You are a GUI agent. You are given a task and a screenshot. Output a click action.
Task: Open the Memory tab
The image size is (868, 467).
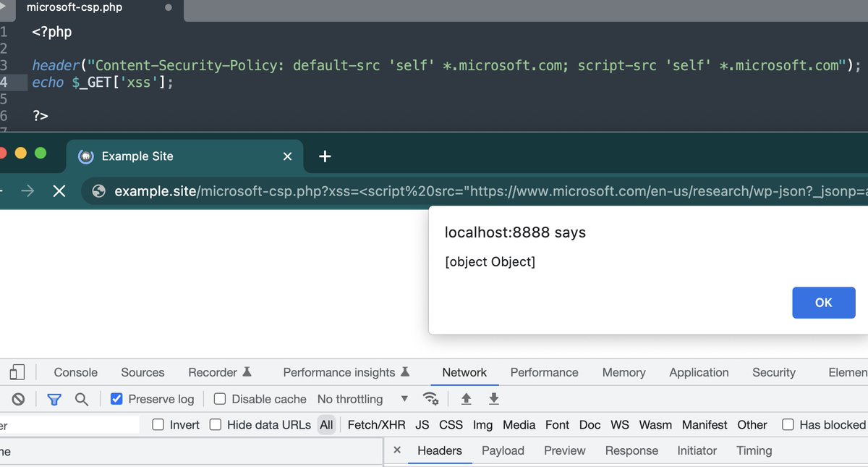624,372
